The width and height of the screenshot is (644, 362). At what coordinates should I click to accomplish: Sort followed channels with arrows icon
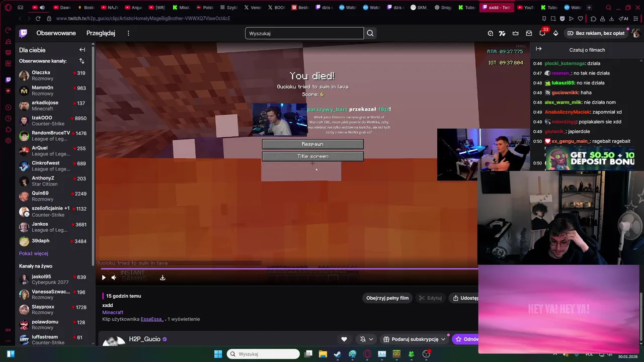(82, 61)
